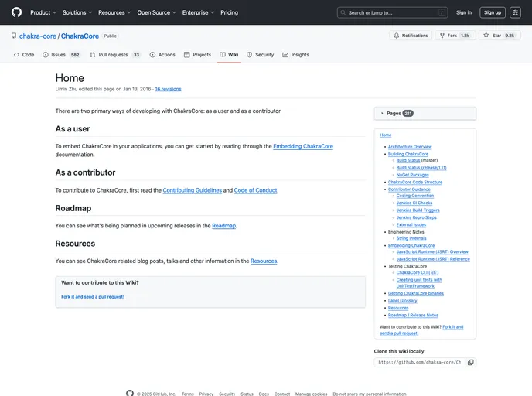Open JavaScript Runtime (JSRT) Overview link
The height and width of the screenshot is (396, 532).
click(432, 252)
